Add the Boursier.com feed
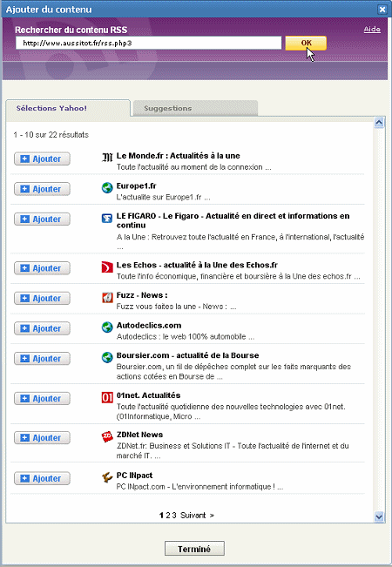The image size is (392, 567). [42, 358]
